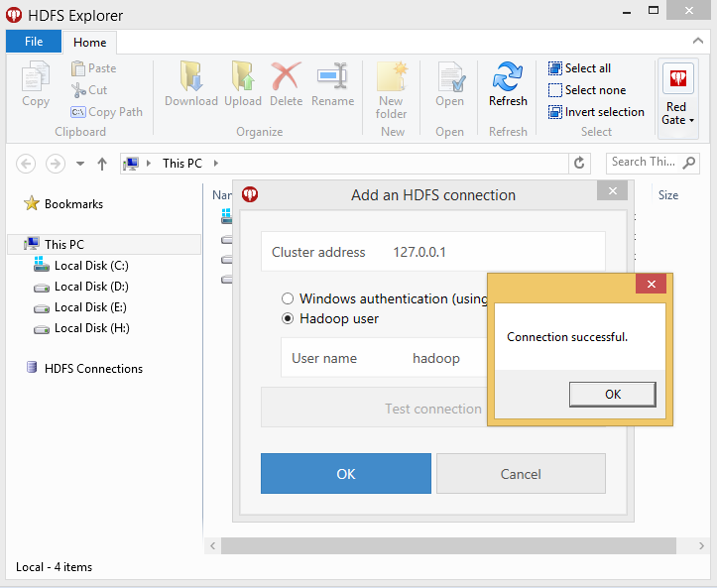Click the horizontal scrollbar thumb
The image size is (717, 588).
[x=448, y=545]
